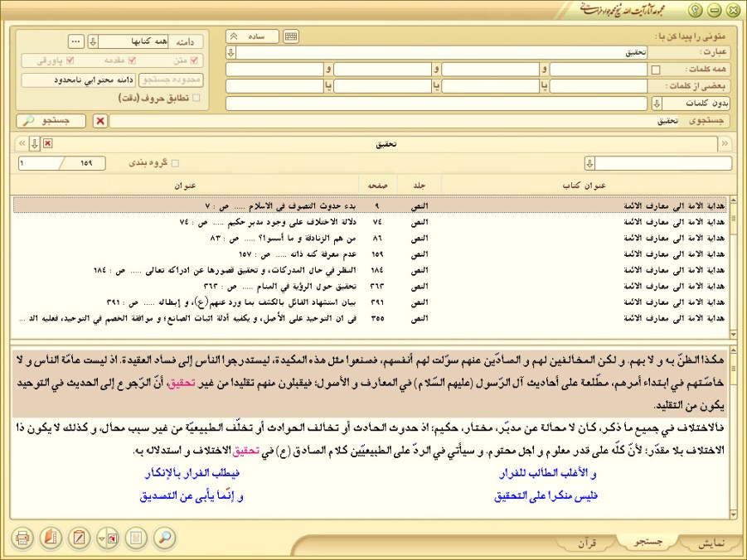Click the عبارت input containing تحقيق

(x=442, y=52)
